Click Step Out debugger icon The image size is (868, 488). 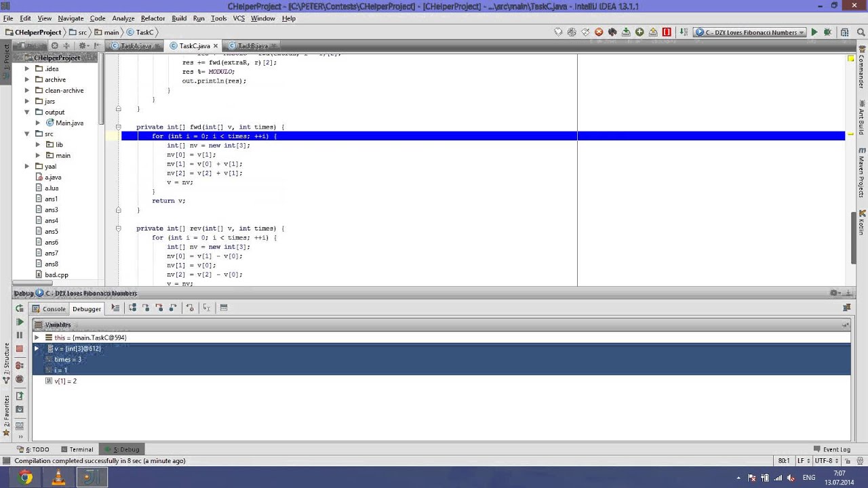pyautogui.click(x=173, y=308)
